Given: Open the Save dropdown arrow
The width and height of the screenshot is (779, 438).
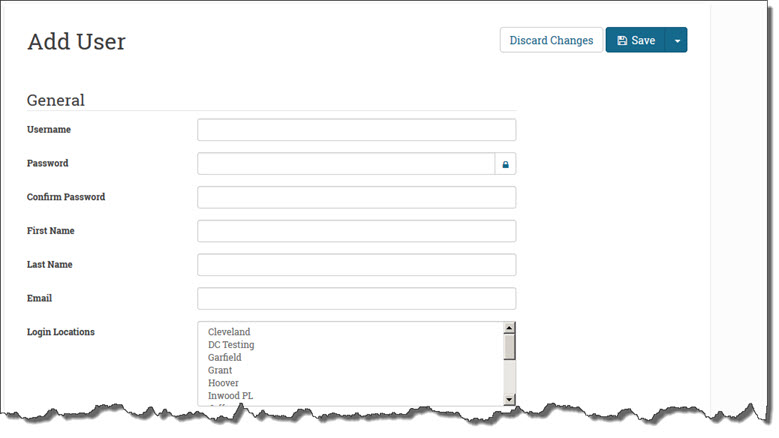Looking at the screenshot, I should point(677,41).
